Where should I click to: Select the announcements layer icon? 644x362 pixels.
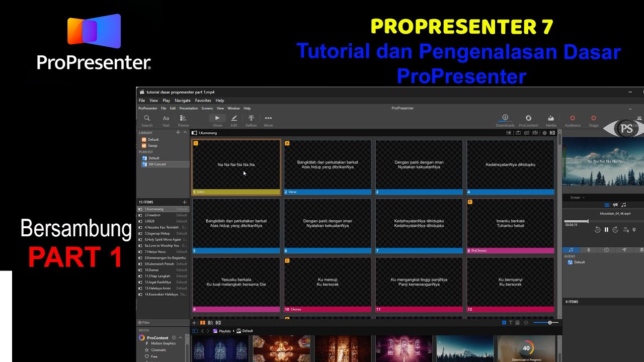pyautogui.click(x=615, y=205)
